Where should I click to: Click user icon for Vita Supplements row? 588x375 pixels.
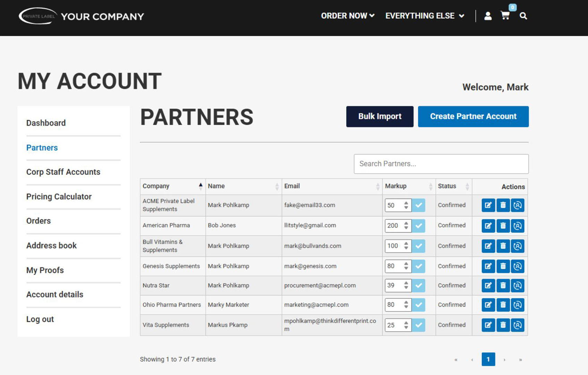click(518, 325)
